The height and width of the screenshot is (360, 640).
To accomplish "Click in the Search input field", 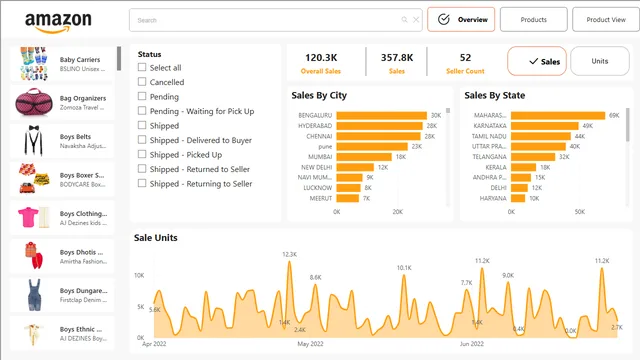I will point(276,20).
